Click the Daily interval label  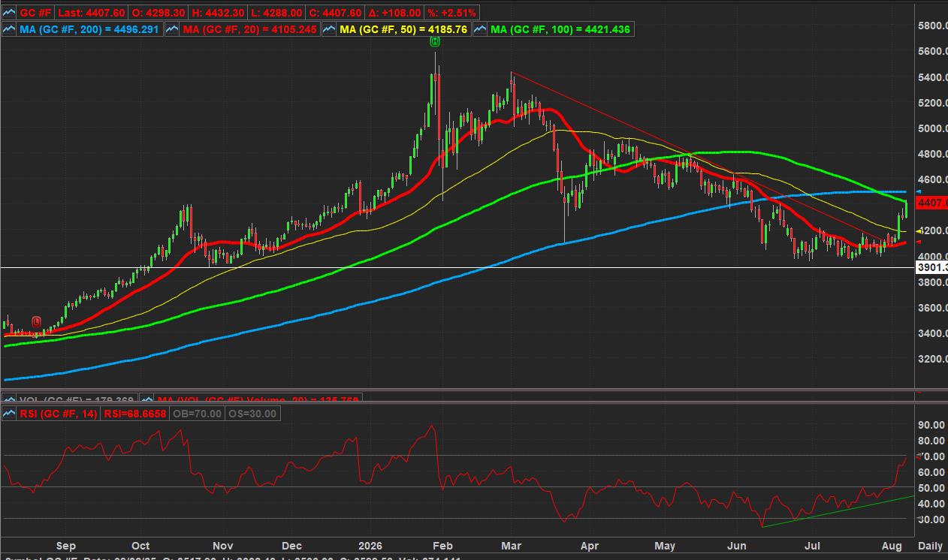coord(930,545)
